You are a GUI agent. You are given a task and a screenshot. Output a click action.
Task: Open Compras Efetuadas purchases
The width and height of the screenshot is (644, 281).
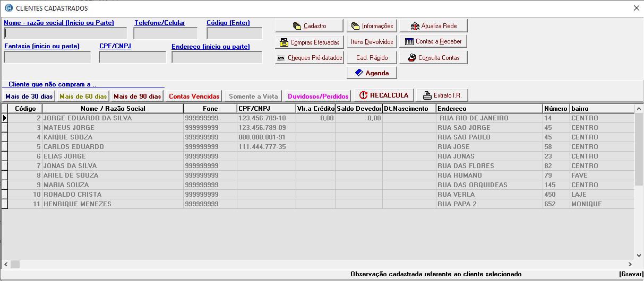pos(310,42)
